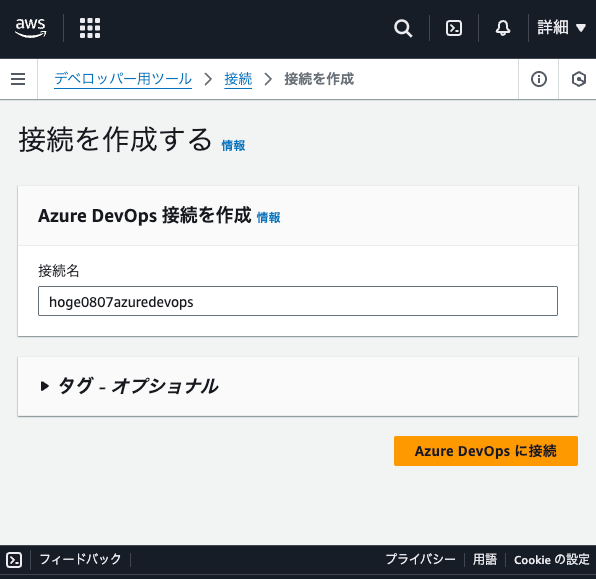Toggle the hamburger side navigation
Viewport: 596px width, 579px height.
click(x=18, y=79)
